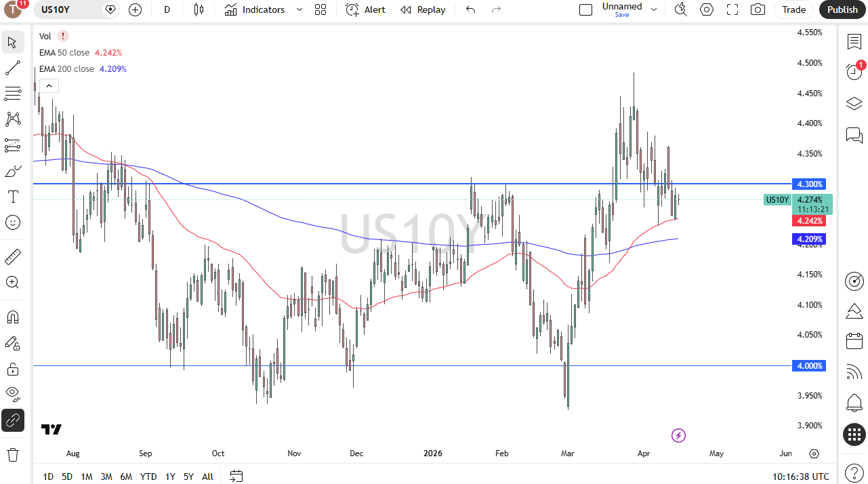Open the help center question mark
The height and width of the screenshot is (484, 868).
854,472
